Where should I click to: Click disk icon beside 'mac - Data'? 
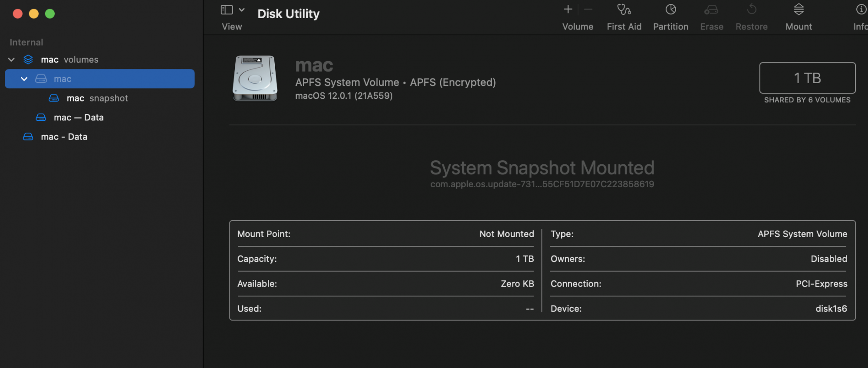(28, 137)
